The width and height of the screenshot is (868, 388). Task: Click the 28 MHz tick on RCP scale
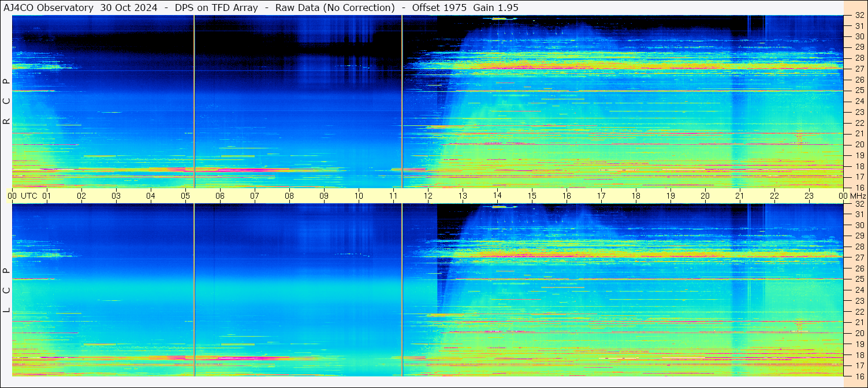click(x=859, y=58)
